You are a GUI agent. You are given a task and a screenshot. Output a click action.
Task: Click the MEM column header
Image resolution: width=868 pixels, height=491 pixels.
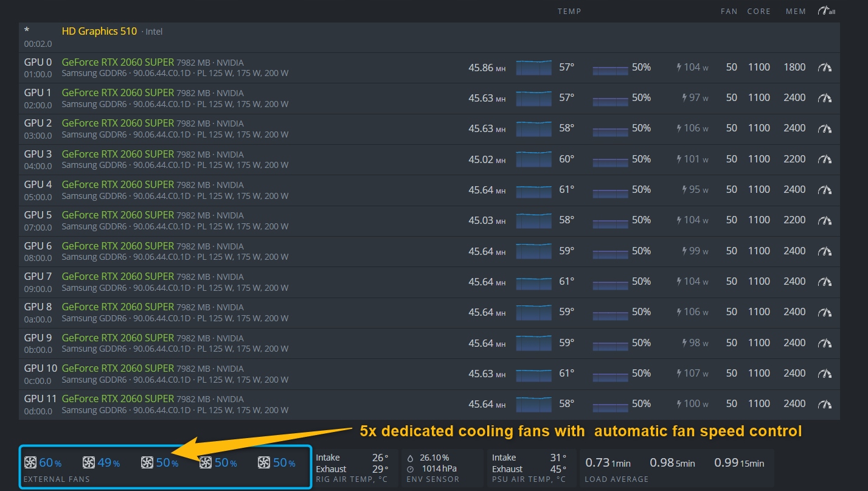coord(796,11)
